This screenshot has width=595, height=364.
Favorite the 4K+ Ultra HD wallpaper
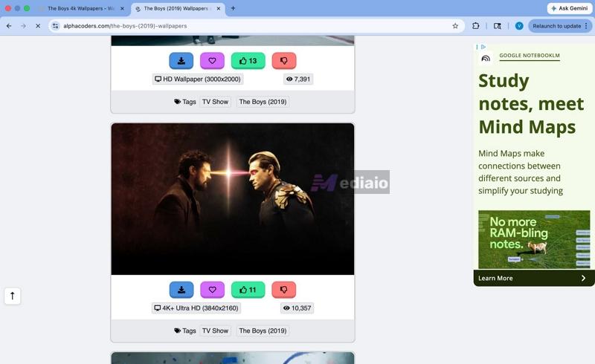(212, 290)
